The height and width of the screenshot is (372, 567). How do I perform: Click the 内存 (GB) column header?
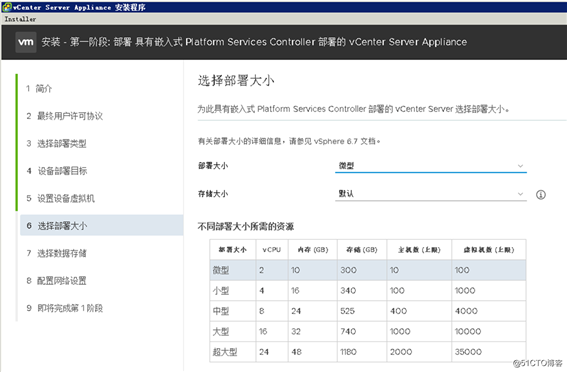313,249
